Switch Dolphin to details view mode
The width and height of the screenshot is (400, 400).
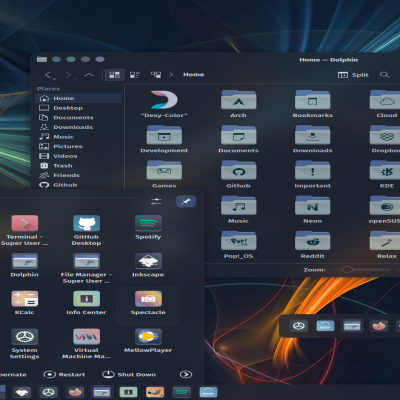point(156,75)
